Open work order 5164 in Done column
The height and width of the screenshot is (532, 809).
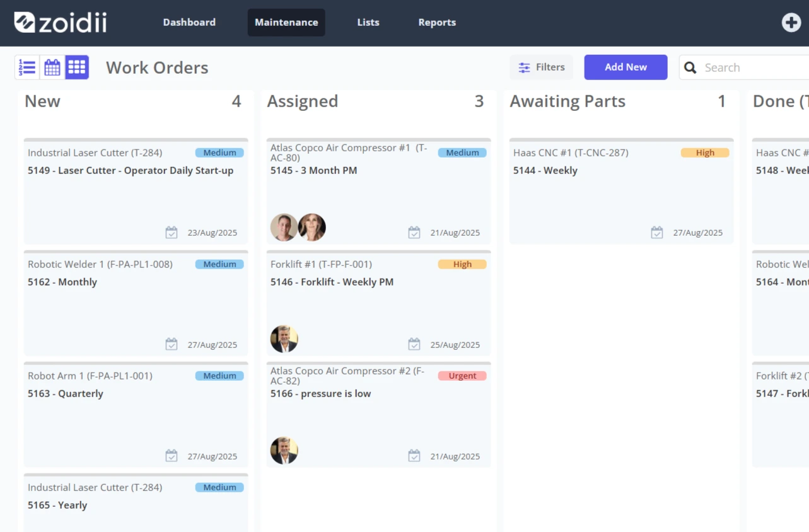point(782,282)
